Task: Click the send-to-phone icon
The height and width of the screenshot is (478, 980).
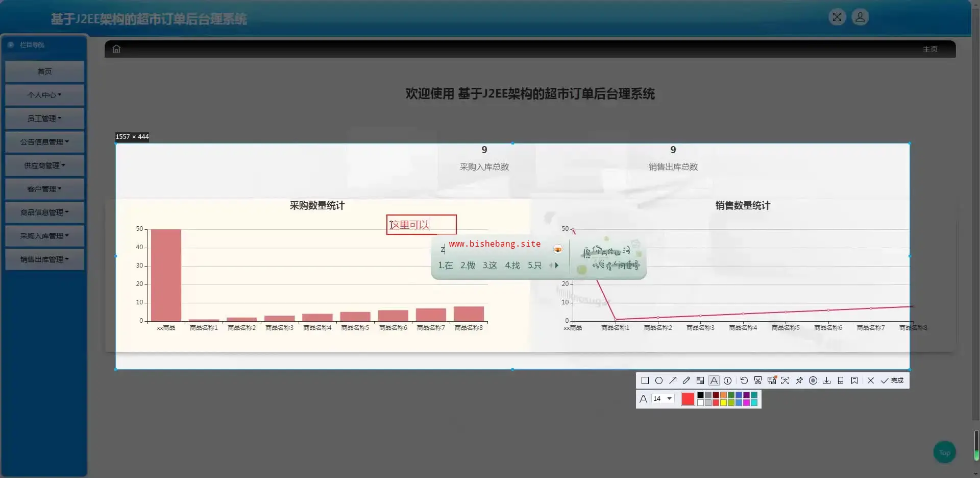Action: point(841,380)
